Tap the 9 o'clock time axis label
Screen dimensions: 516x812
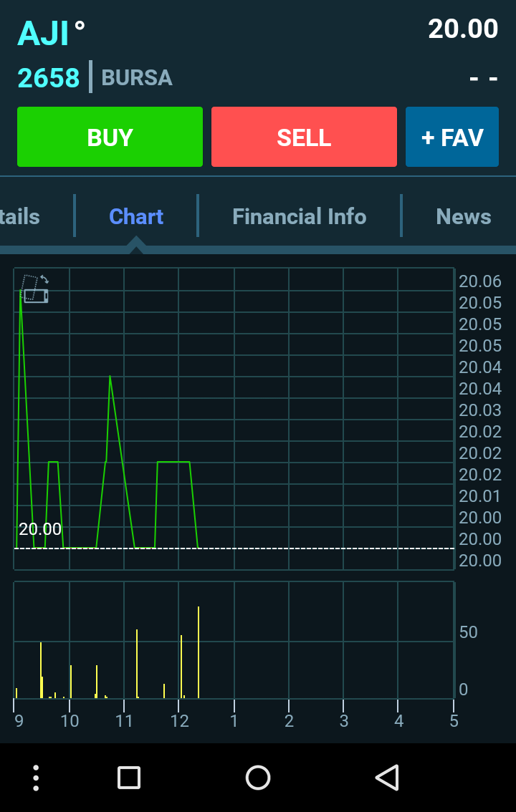click(19, 721)
